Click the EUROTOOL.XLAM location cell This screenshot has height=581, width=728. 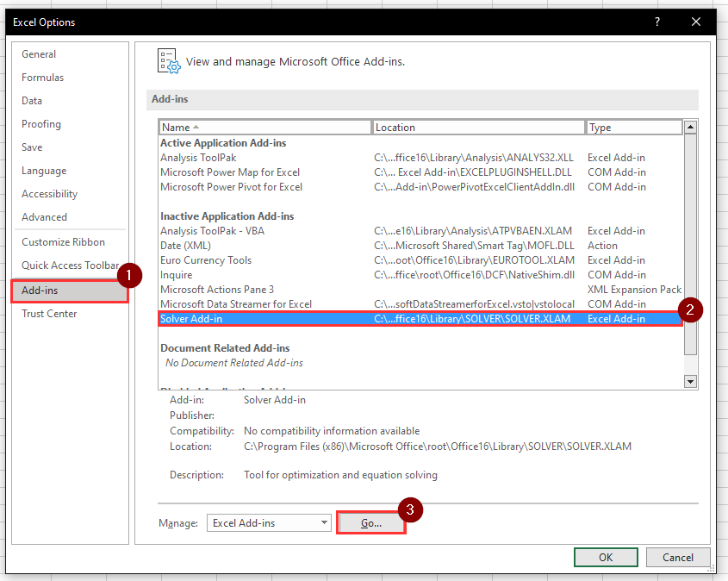474,260
